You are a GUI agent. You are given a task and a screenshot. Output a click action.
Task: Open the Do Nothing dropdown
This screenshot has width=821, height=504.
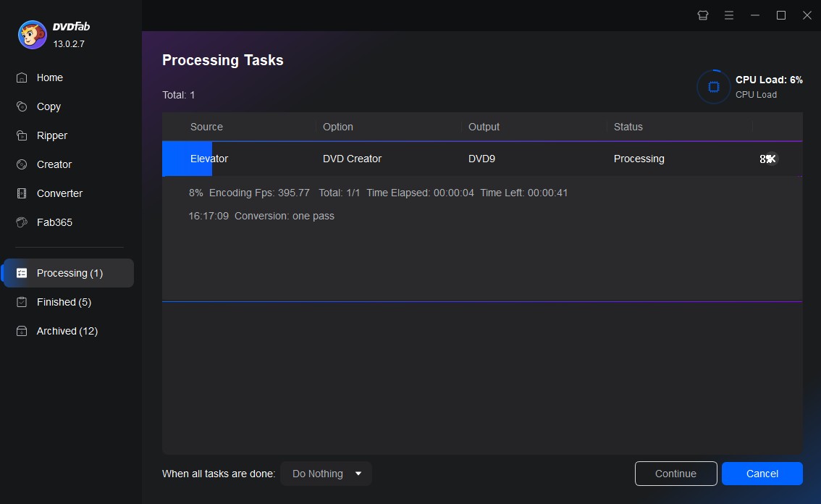326,474
